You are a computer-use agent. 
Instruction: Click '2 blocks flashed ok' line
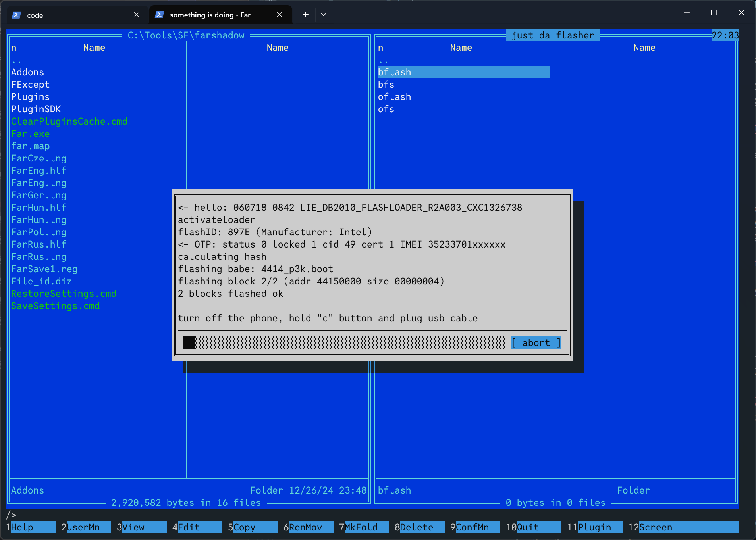click(x=231, y=294)
